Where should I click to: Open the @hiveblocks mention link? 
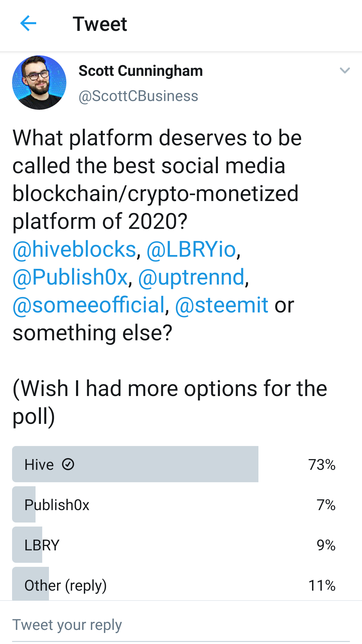pyautogui.click(x=74, y=250)
